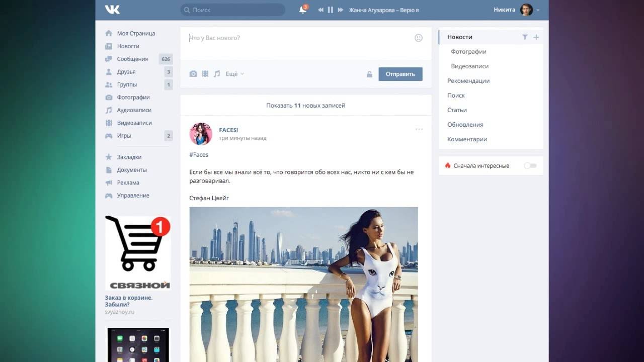
Task: Attach audio with the music note icon
Action: [x=217, y=74]
